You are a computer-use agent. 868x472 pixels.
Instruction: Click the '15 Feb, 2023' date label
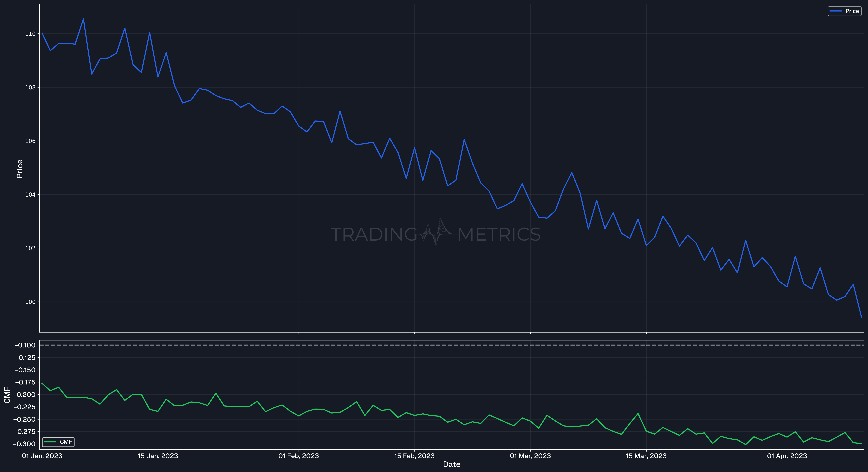click(414, 456)
